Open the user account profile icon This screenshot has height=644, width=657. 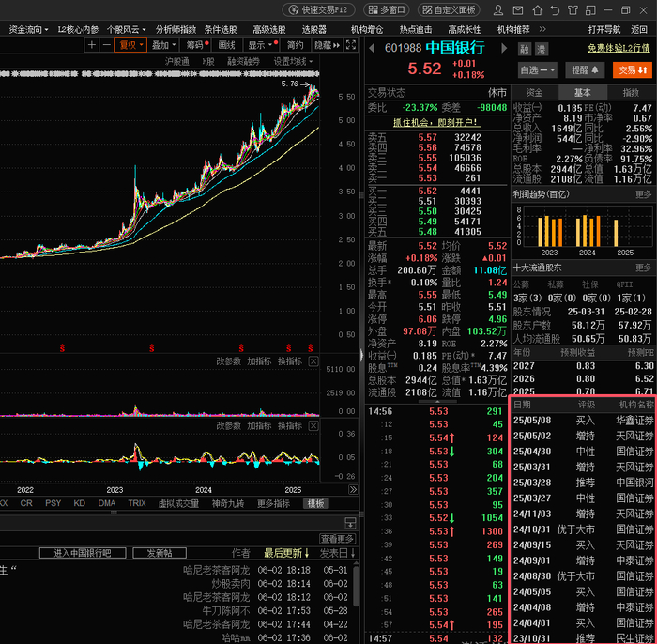coord(498,10)
